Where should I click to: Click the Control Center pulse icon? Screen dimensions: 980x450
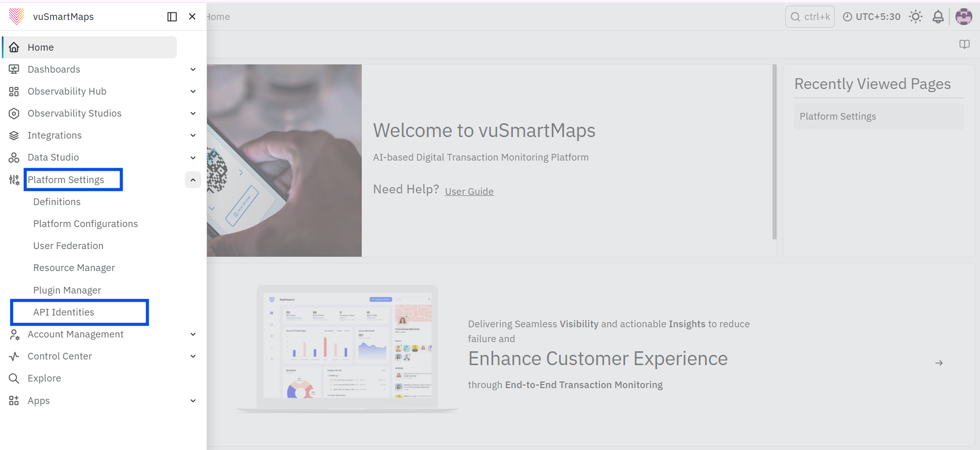(14, 356)
